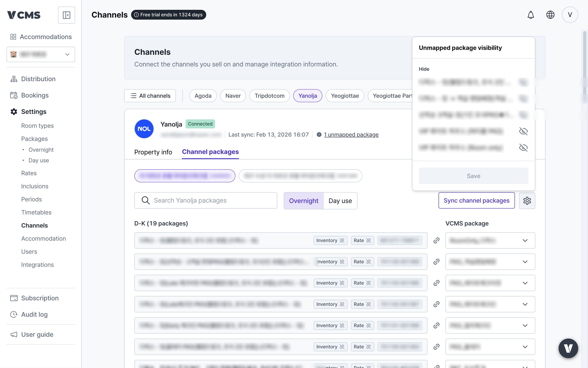Viewport: 588px width, 368px height.
Task: Click the Subscription card icon
Action: coord(14,298)
